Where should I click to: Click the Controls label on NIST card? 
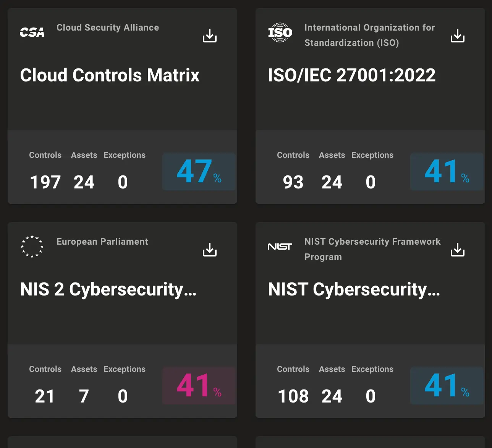pos(293,369)
